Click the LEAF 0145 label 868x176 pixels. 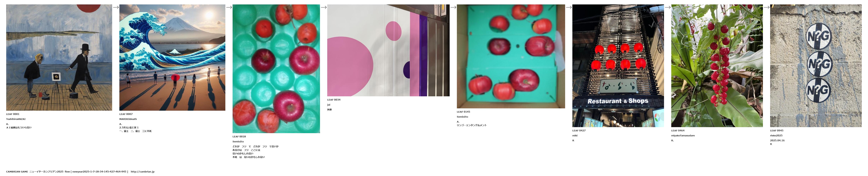463,112
